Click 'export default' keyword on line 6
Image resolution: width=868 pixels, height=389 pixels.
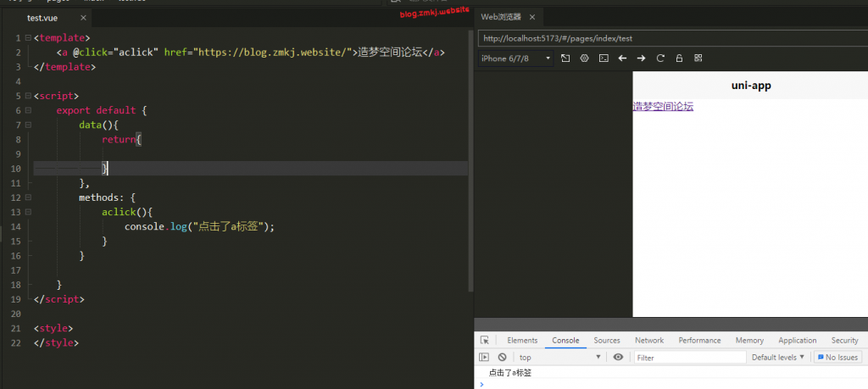pos(96,111)
